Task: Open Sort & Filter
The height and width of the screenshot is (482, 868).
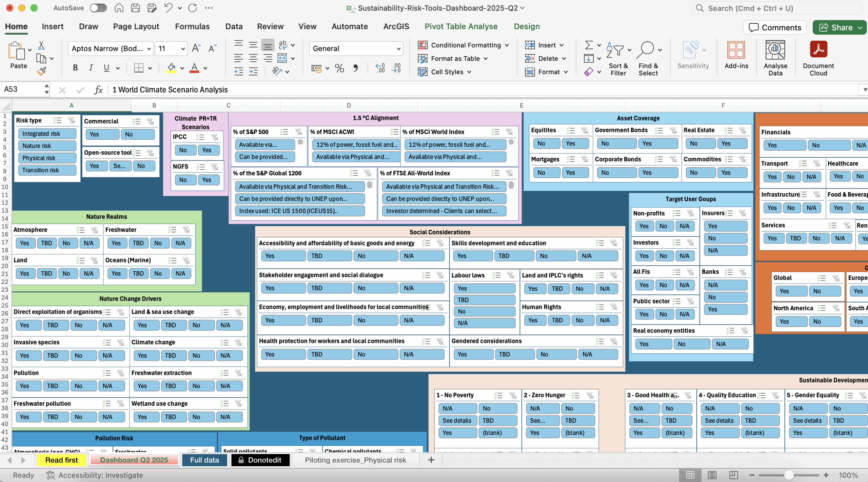Action: (x=618, y=58)
